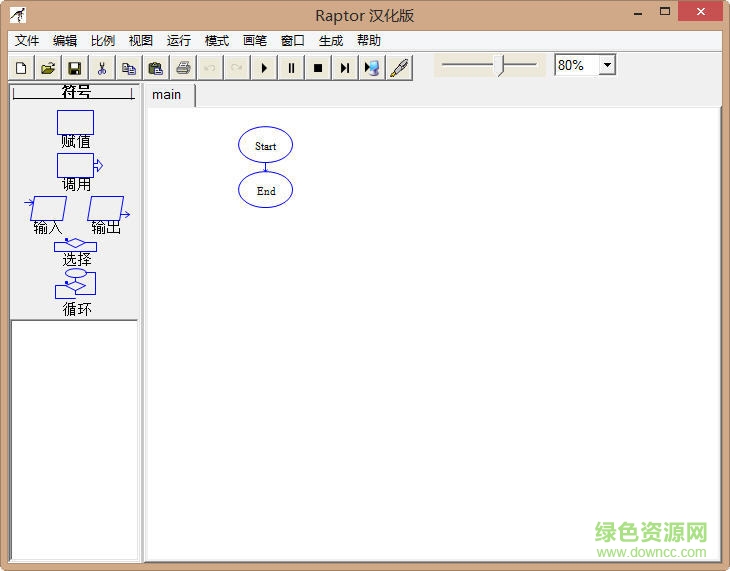Click the Open folder icon
The height and width of the screenshot is (571, 730).
point(47,68)
